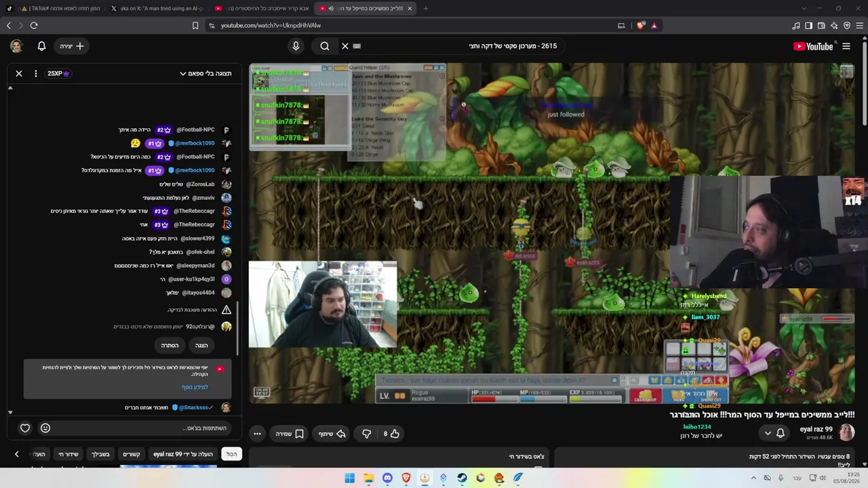868x488 pixels.
Task: Open the YouTube notifications bell
Action: coord(41,46)
